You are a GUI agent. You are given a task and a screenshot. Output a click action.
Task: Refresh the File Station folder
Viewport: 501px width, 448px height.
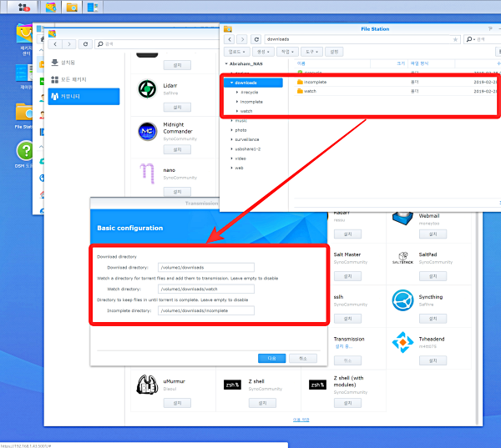pos(256,39)
